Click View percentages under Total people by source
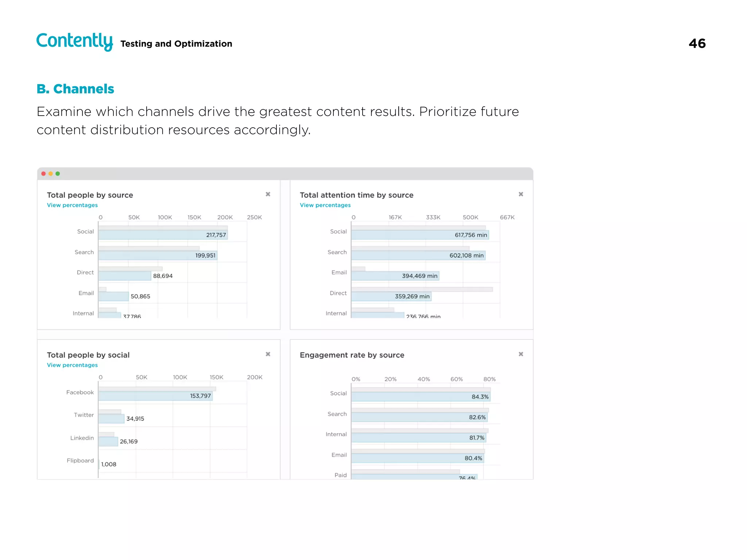 click(72, 205)
